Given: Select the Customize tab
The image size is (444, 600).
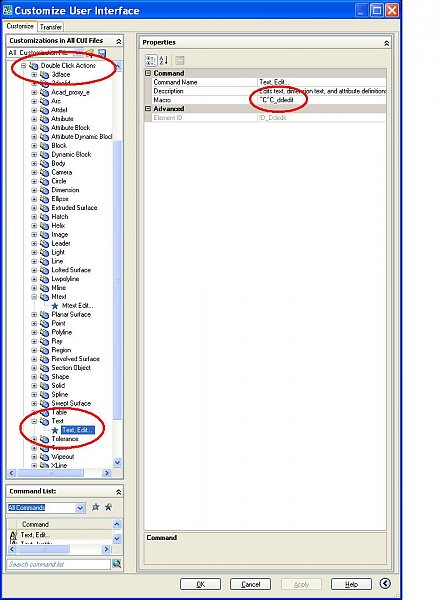Looking at the screenshot, I should [x=20, y=26].
